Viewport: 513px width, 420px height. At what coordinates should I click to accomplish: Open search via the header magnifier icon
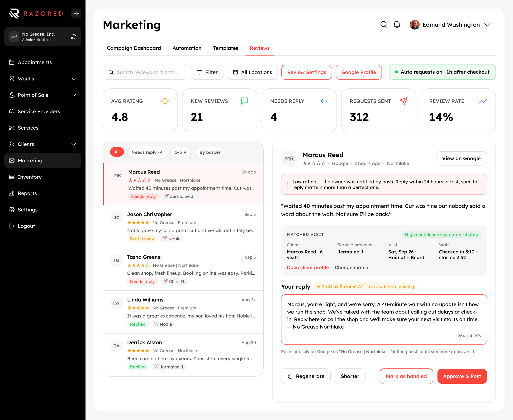384,25
